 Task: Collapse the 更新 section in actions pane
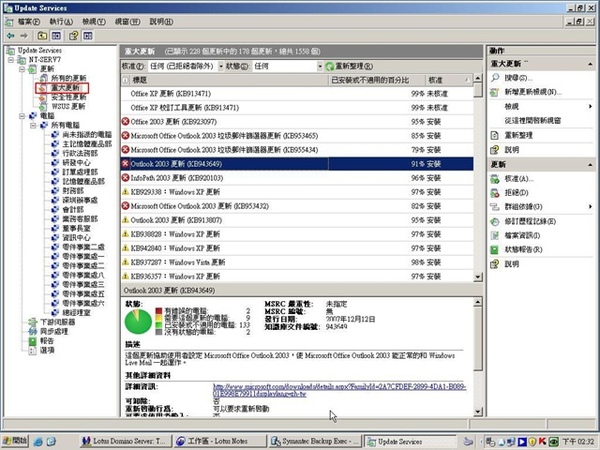(x=590, y=165)
